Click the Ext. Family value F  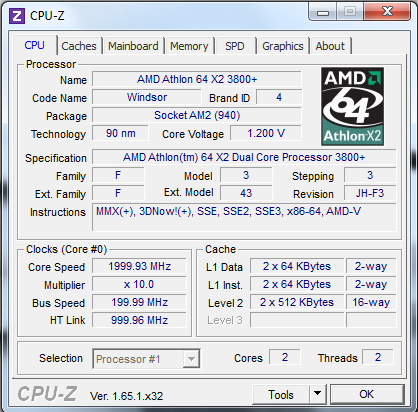tap(118, 193)
